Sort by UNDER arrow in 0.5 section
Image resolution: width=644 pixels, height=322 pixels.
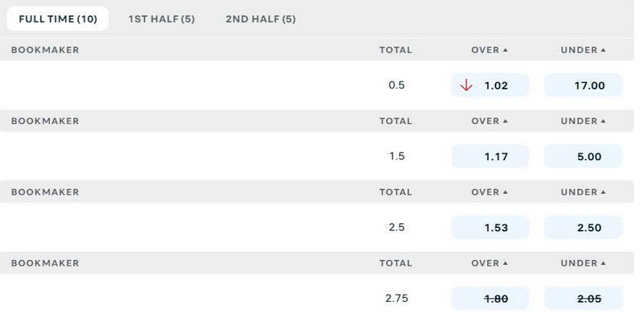click(x=603, y=50)
